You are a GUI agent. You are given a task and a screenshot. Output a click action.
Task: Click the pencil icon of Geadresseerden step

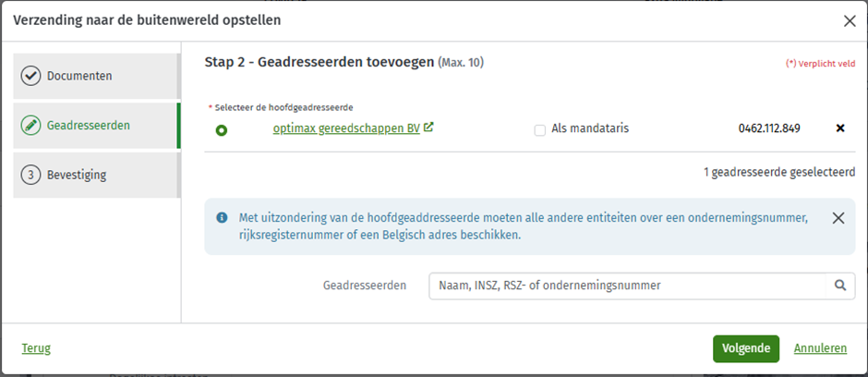tap(31, 126)
